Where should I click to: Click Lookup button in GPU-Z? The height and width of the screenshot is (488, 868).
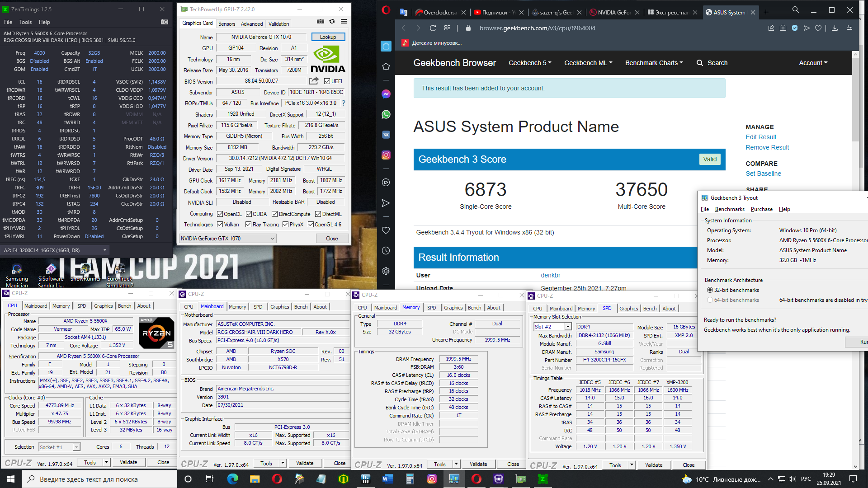(x=328, y=37)
